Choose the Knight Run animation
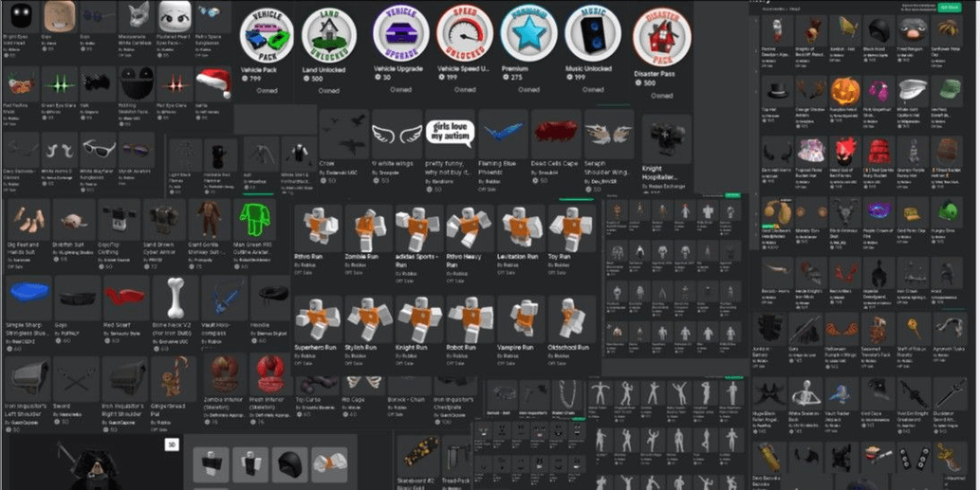Viewport: 980px width, 490px height. point(419,319)
